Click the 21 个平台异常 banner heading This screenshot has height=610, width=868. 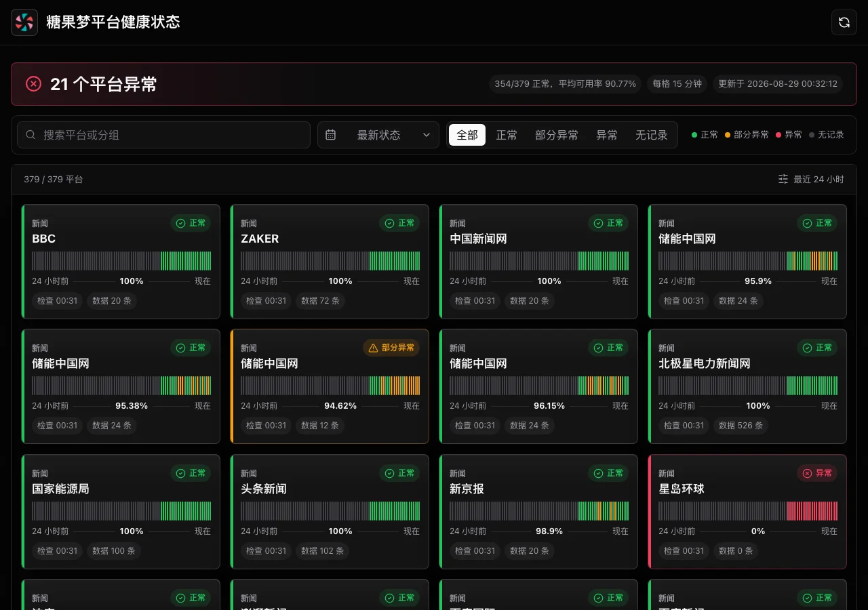pos(104,84)
